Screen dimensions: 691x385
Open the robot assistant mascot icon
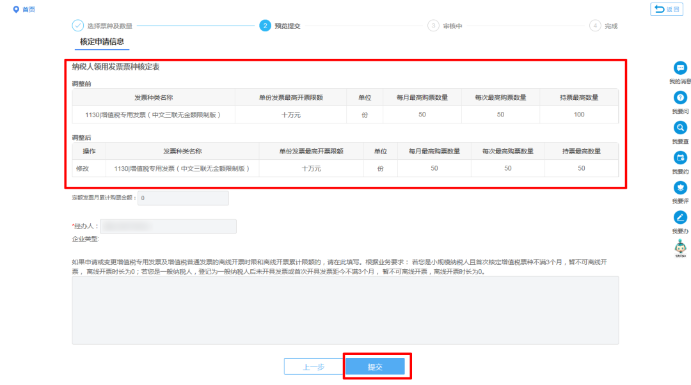(680, 247)
